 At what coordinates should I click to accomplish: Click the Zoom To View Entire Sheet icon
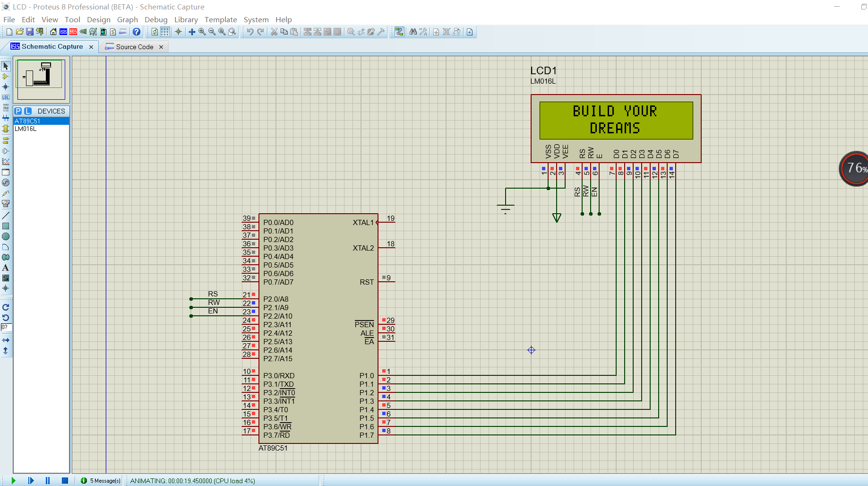coord(222,32)
